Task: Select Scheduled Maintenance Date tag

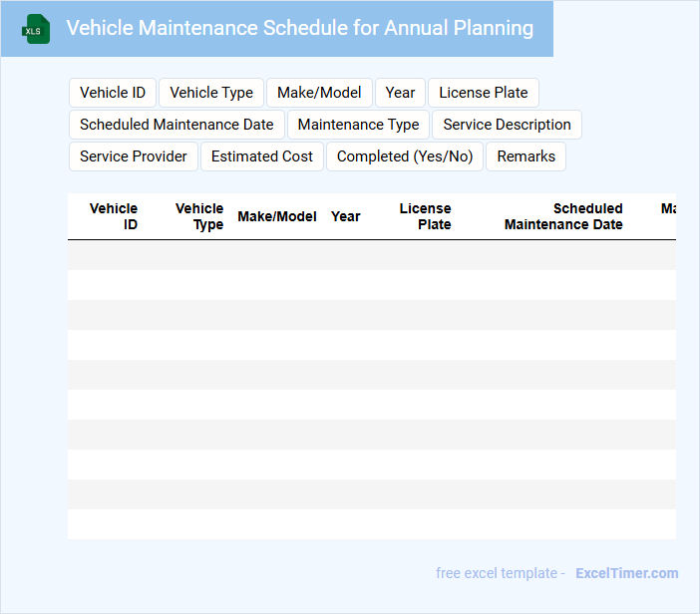Action: click(x=176, y=125)
